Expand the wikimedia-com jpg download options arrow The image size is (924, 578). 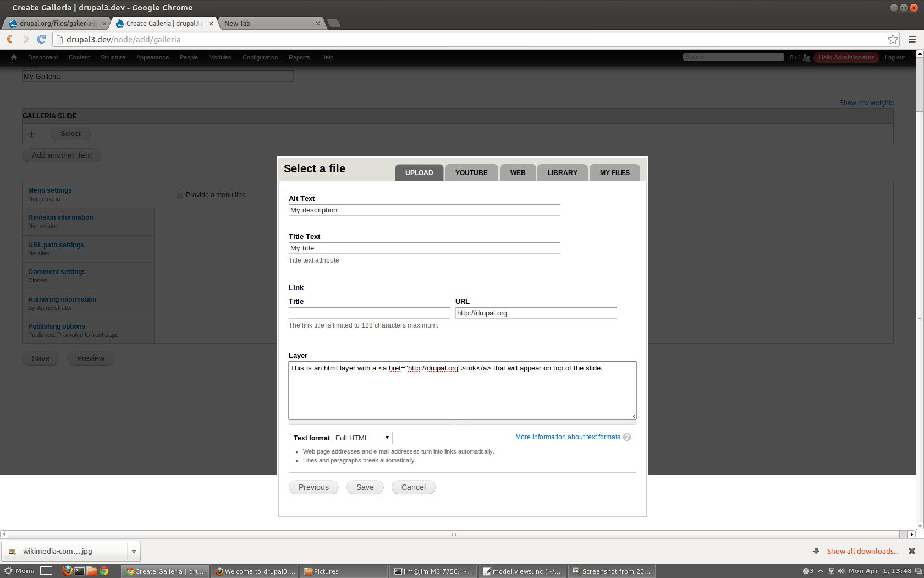134,551
